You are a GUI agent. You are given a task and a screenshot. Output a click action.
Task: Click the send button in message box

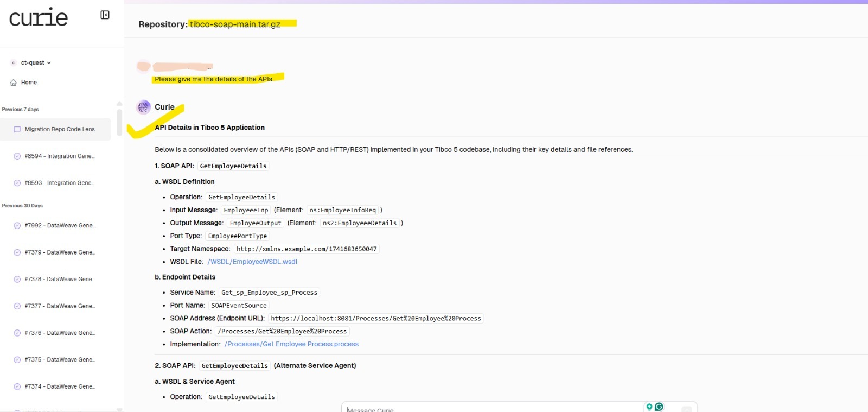tap(687, 409)
